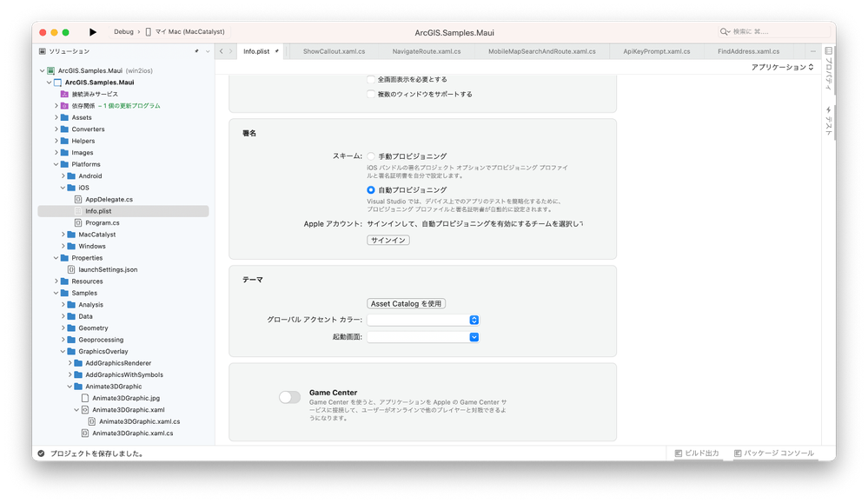Open the グローバル アクセント カラー picker

pos(474,320)
